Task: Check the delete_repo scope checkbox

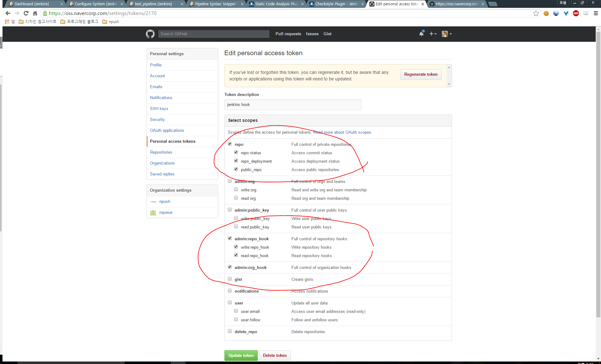Action: (x=230, y=331)
